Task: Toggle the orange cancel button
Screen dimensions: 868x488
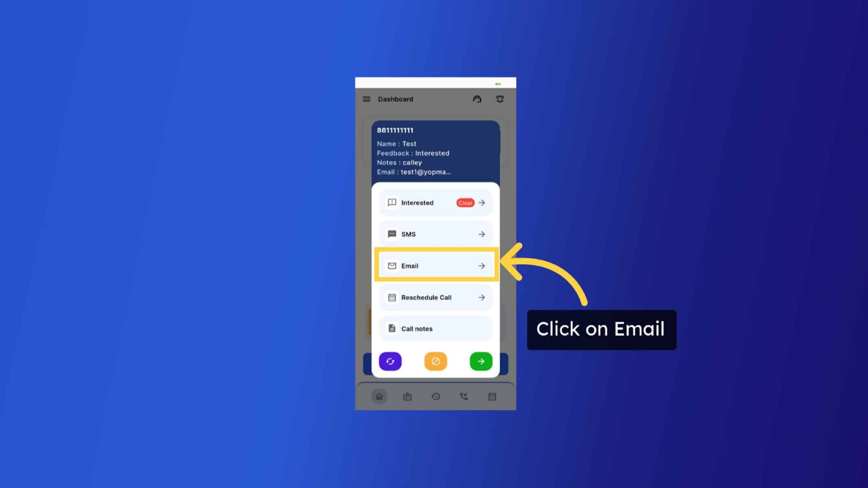Action: (435, 361)
